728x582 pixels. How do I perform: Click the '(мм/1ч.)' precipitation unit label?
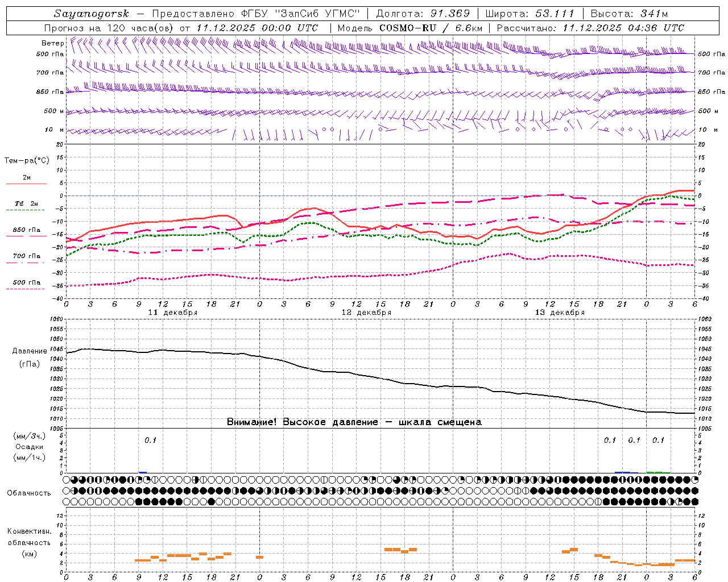pos(30,458)
